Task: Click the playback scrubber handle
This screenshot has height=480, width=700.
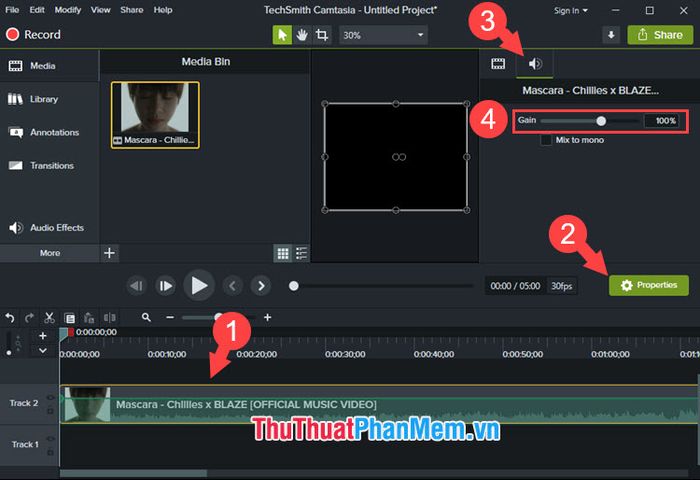Action: pos(293,286)
